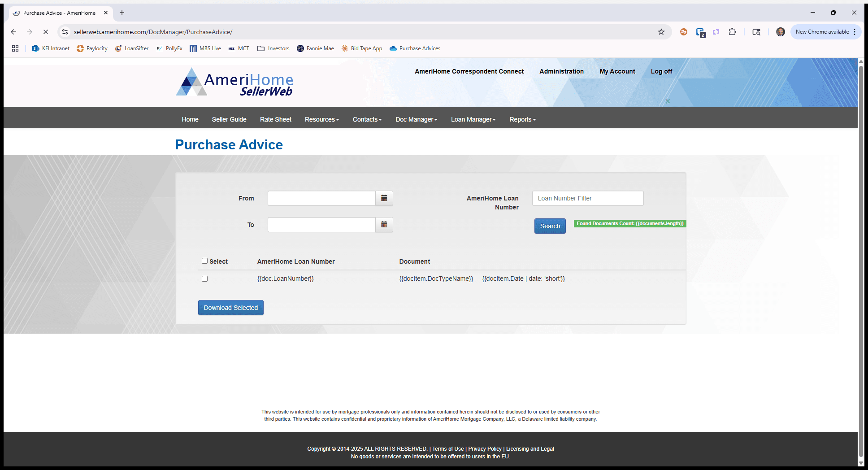Close the Purchase Advice tab
Image resolution: width=868 pixels, height=470 pixels.
tap(106, 13)
